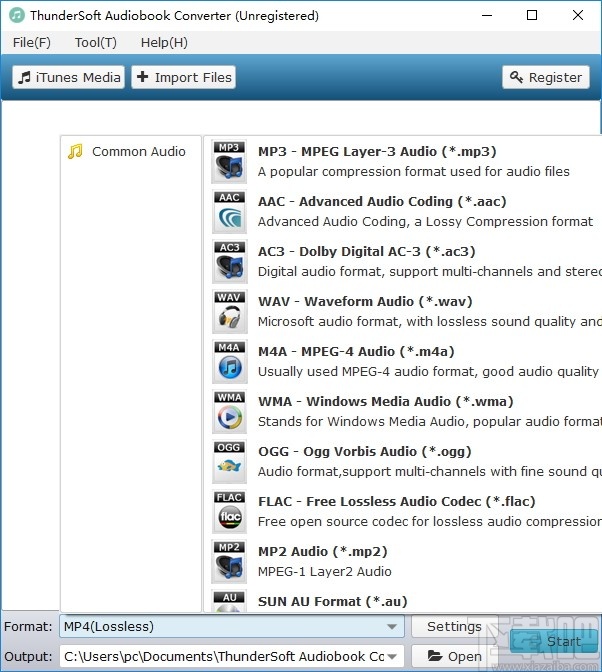Click the MP4(Lossless) format field
This screenshot has width=602, height=672.
(x=232, y=627)
